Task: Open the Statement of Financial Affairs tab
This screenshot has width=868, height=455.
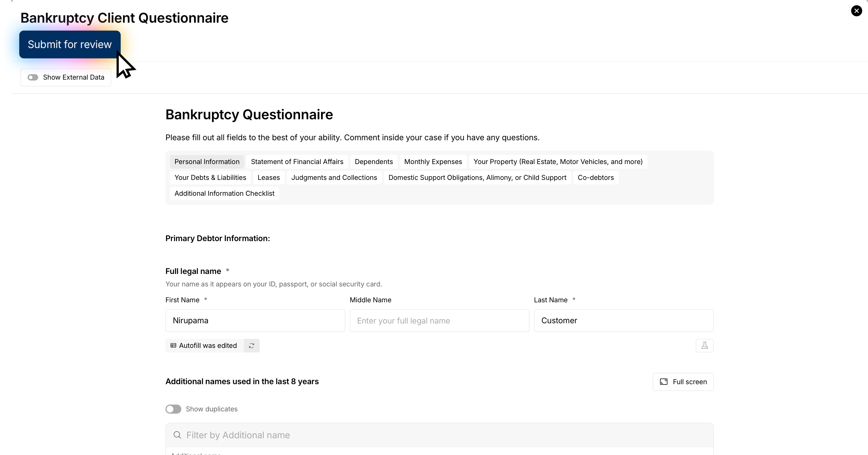Action: [x=297, y=162]
